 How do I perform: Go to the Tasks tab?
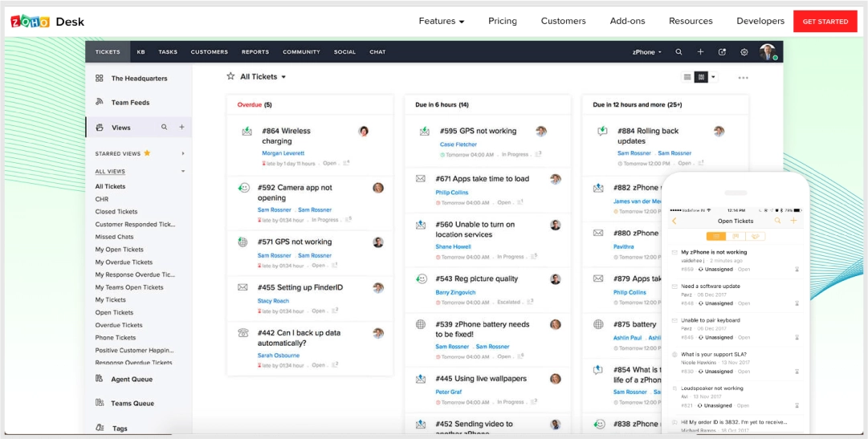168,52
